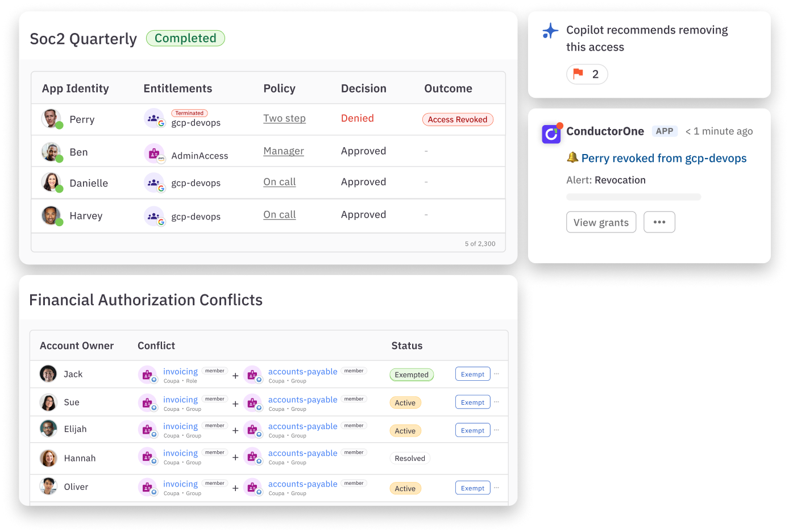Click the red flag count badge
This screenshot has width=789, height=532.
587,74
